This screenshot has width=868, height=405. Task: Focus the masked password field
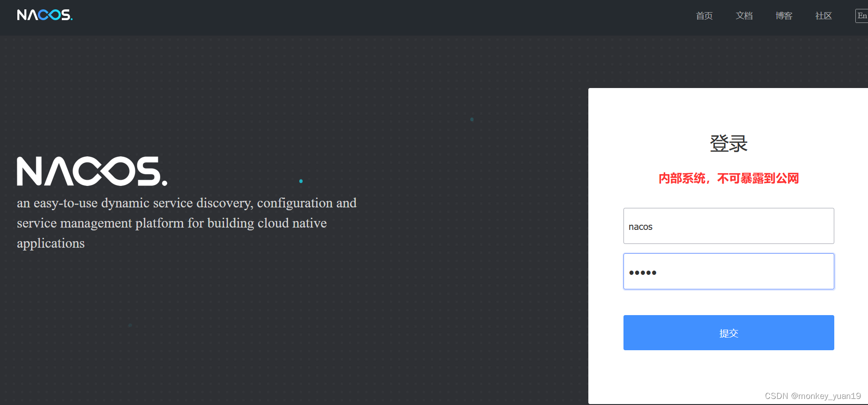point(728,272)
